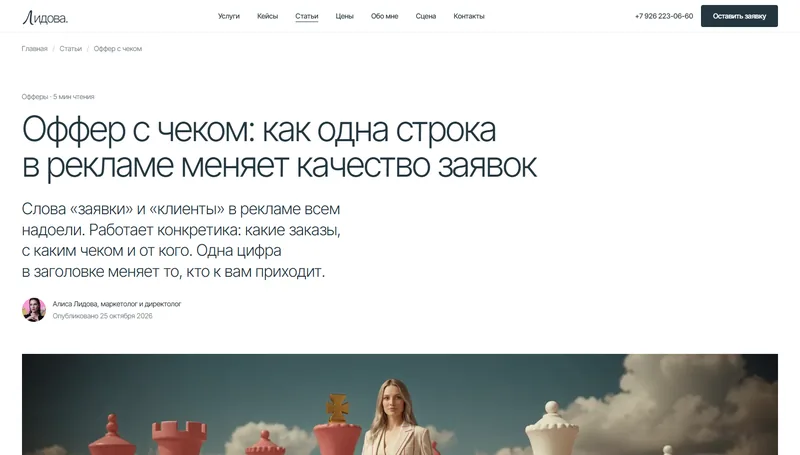Click the Оставить заявку button
The width and height of the screenshot is (800, 455).
pyautogui.click(x=739, y=16)
